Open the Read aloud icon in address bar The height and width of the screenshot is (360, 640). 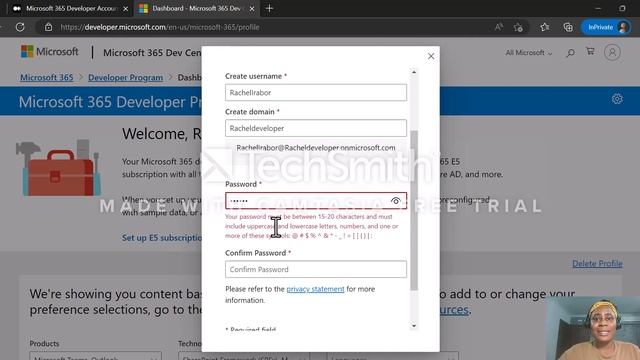pyautogui.click(x=498, y=27)
